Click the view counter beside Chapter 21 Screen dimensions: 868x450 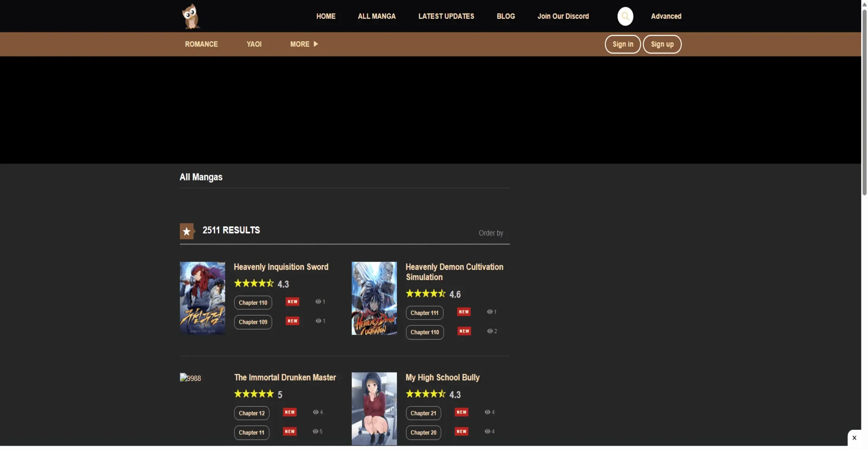click(487, 412)
